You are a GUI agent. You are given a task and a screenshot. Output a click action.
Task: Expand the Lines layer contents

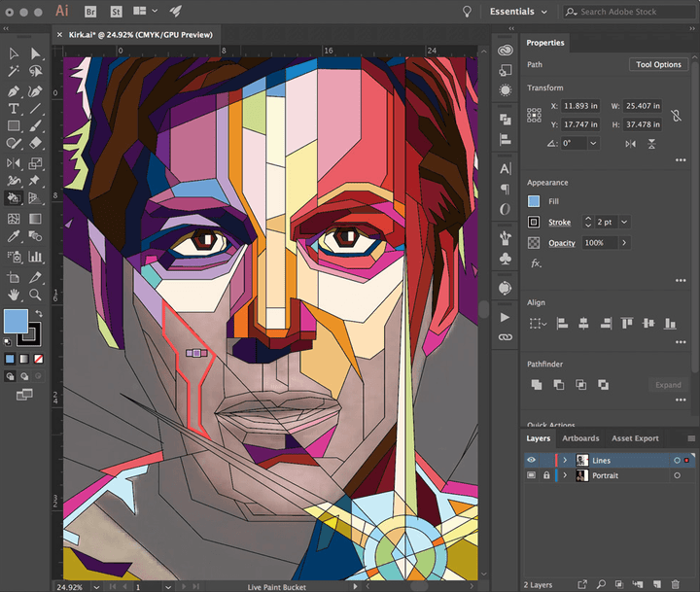point(565,460)
